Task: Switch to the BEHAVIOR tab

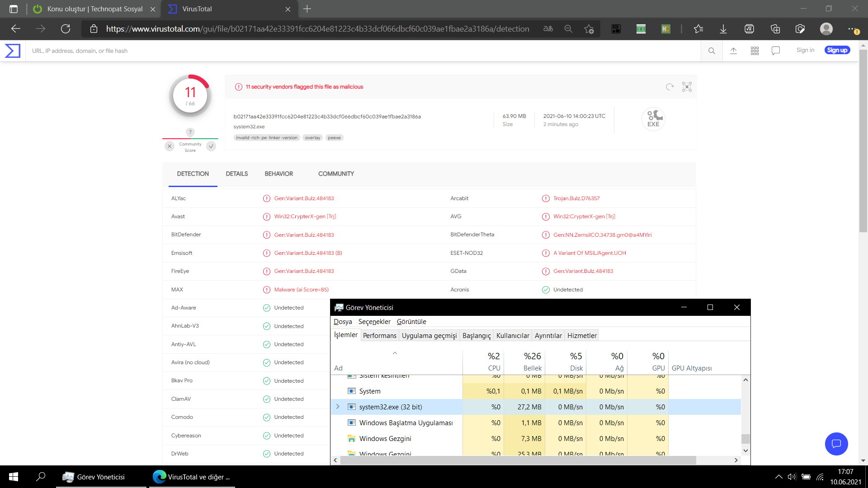Action: click(x=278, y=174)
